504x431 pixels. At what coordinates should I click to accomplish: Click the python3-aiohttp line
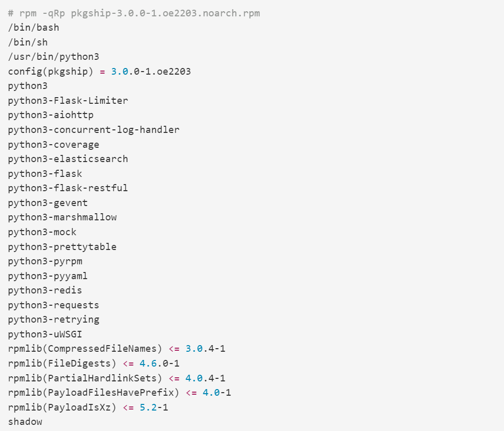click(x=51, y=115)
